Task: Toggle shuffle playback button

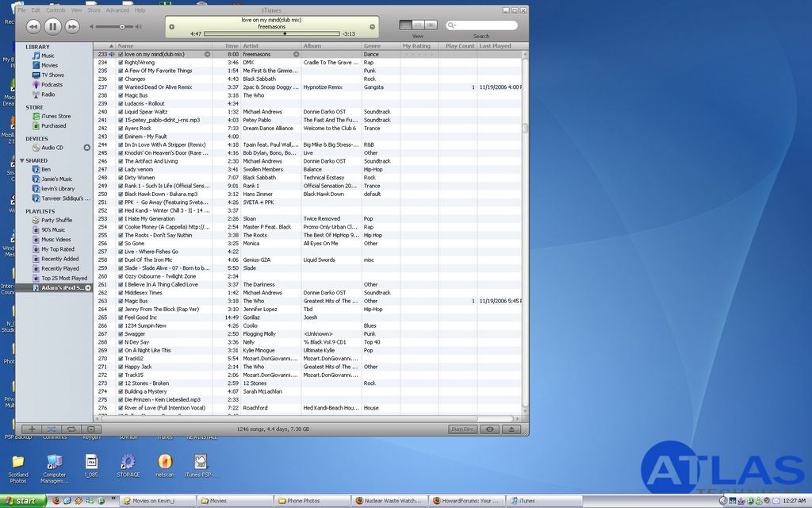Action: coord(52,429)
